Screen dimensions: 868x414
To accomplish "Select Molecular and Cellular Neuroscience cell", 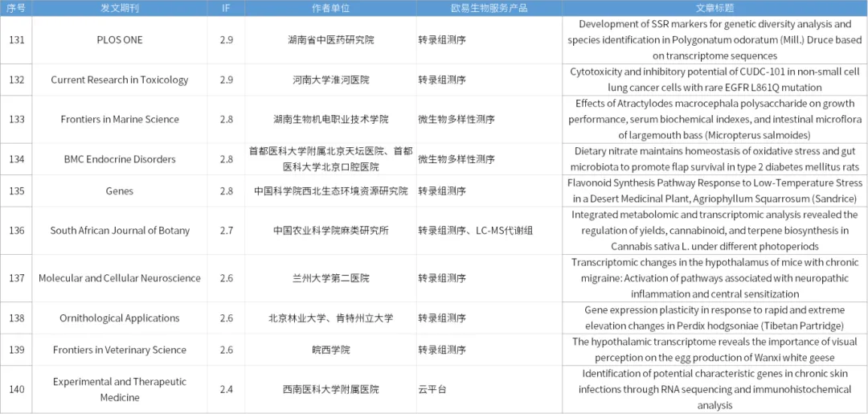I will pyautogui.click(x=120, y=278).
